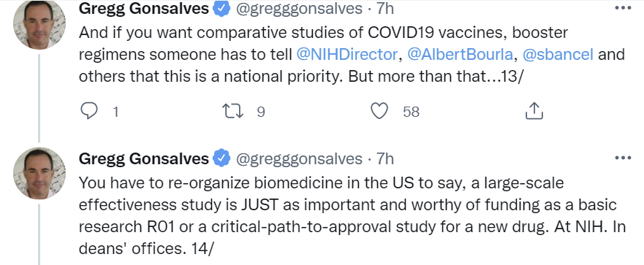Screen dimensions: 644x265
Task: Open the 7h timestamp of the 13/ tweet
Action: (x=385, y=9)
